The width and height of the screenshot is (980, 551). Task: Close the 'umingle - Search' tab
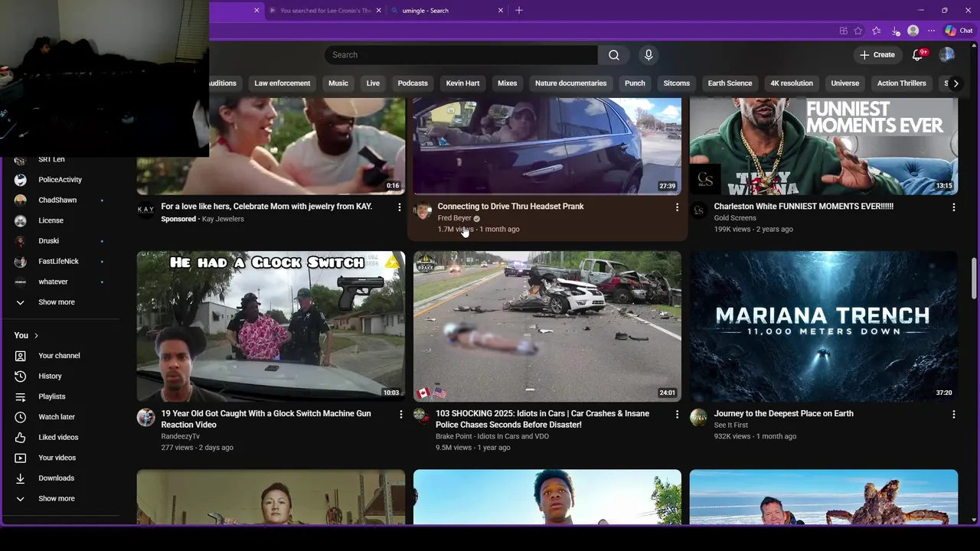coord(501,10)
